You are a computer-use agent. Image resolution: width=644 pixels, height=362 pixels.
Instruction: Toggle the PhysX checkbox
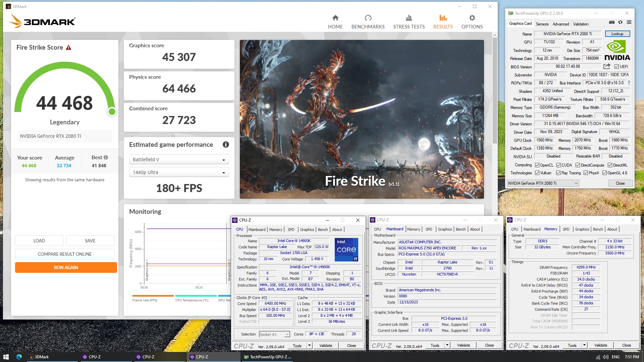tap(586, 173)
